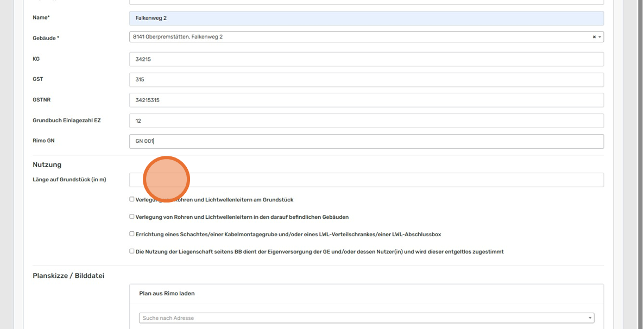This screenshot has width=644, height=329.
Task: Expand the Gebäude dropdown arrow
Action: (599, 37)
